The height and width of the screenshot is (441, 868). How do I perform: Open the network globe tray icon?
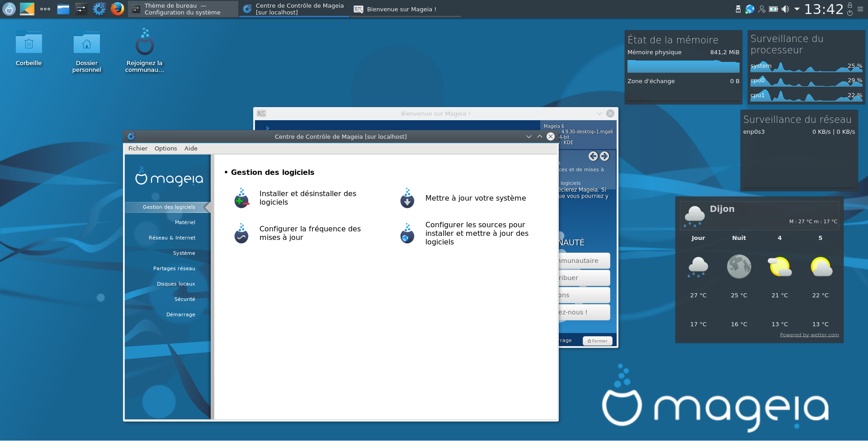pos(750,9)
